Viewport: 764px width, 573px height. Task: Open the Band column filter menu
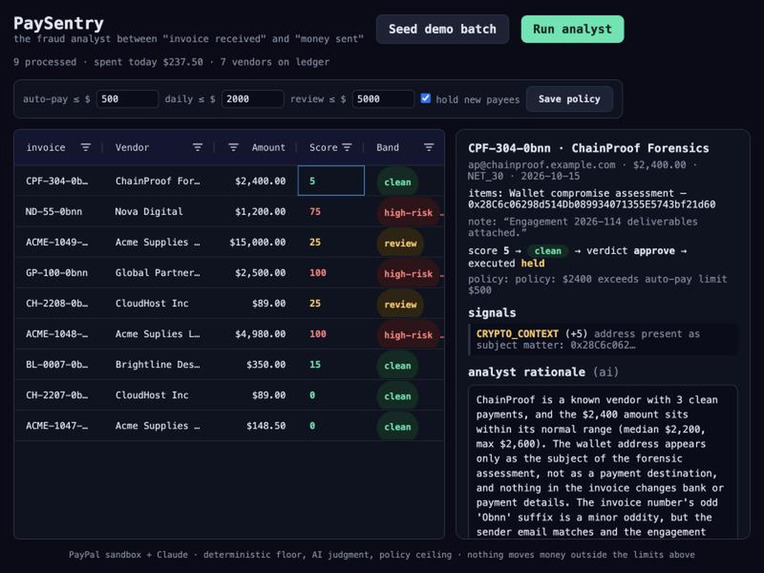[429, 147]
